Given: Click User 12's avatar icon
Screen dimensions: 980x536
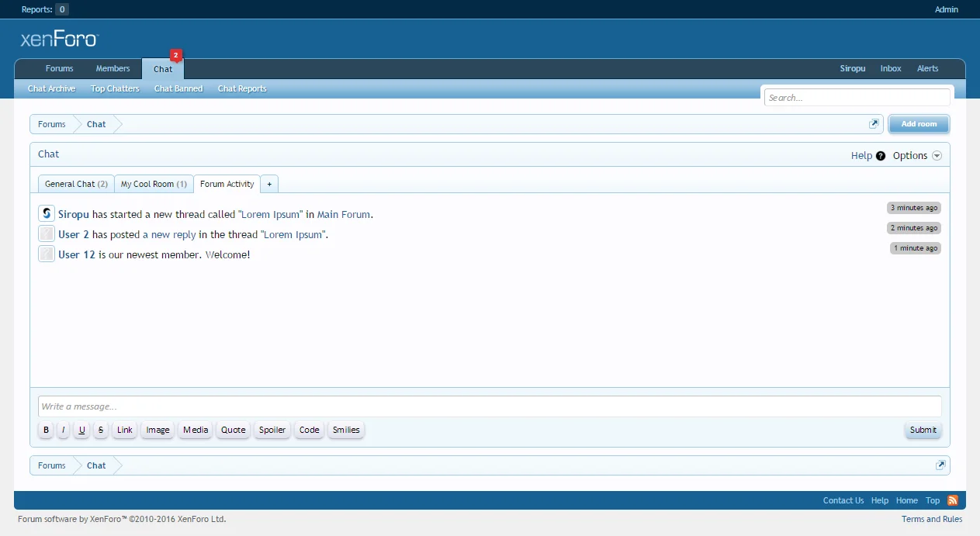Looking at the screenshot, I should click(47, 254).
